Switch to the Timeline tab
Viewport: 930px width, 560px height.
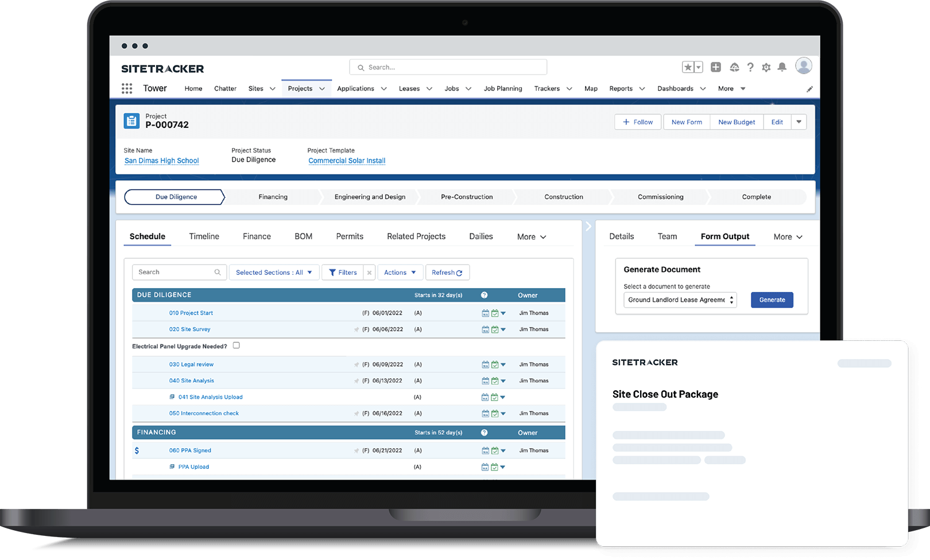[204, 236]
